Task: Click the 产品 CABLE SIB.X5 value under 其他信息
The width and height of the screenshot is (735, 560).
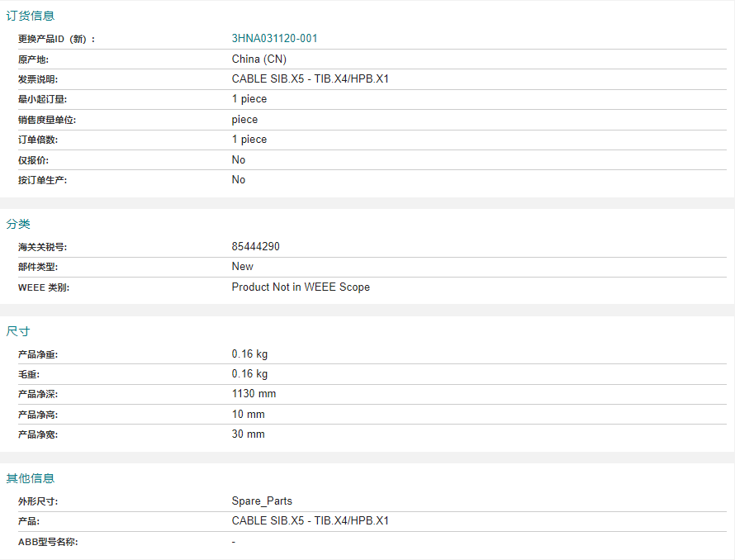Action: [310, 521]
